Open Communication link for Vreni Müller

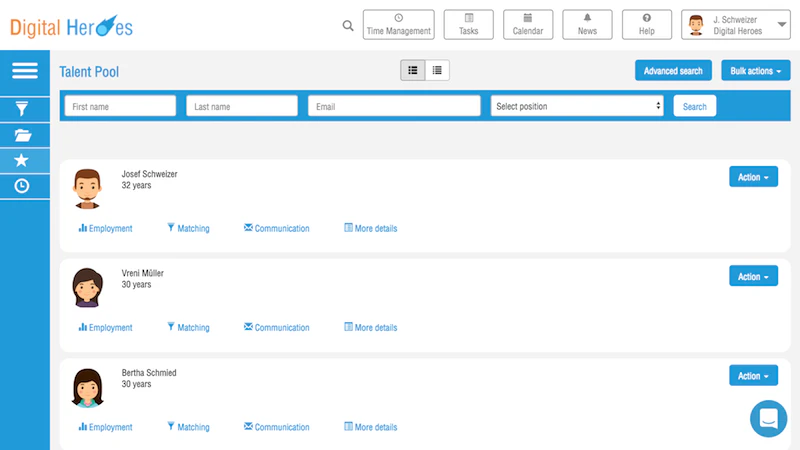point(277,328)
